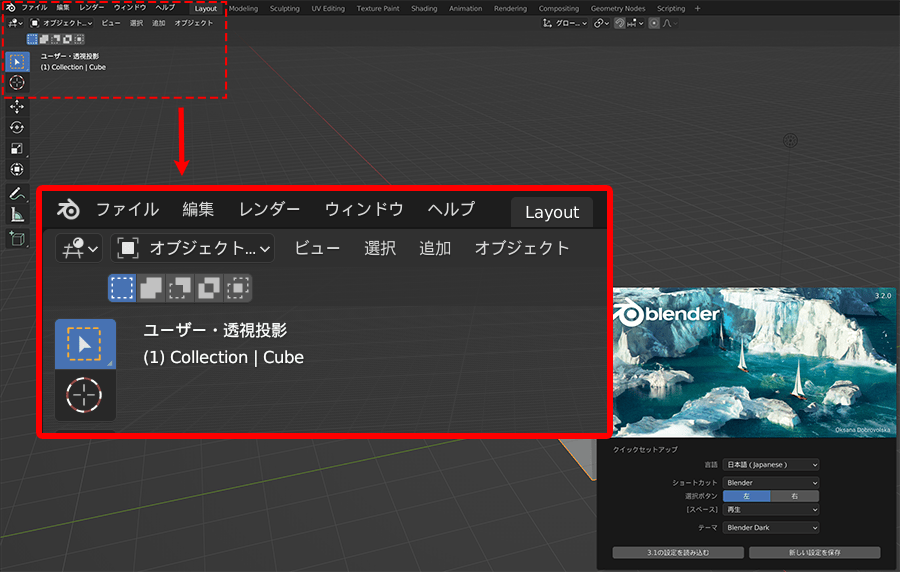Select the Add Cube tool
This screenshot has height=572, width=900.
point(17,238)
